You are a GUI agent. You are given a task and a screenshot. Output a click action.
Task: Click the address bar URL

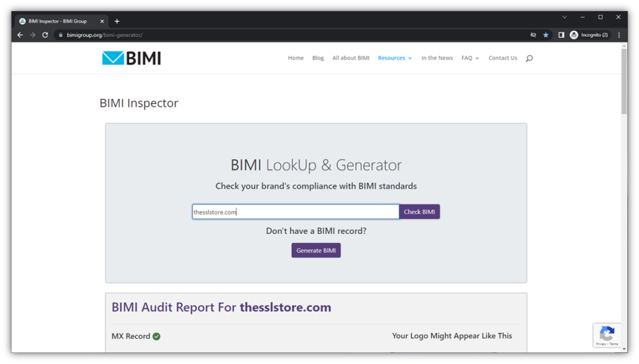coord(105,35)
